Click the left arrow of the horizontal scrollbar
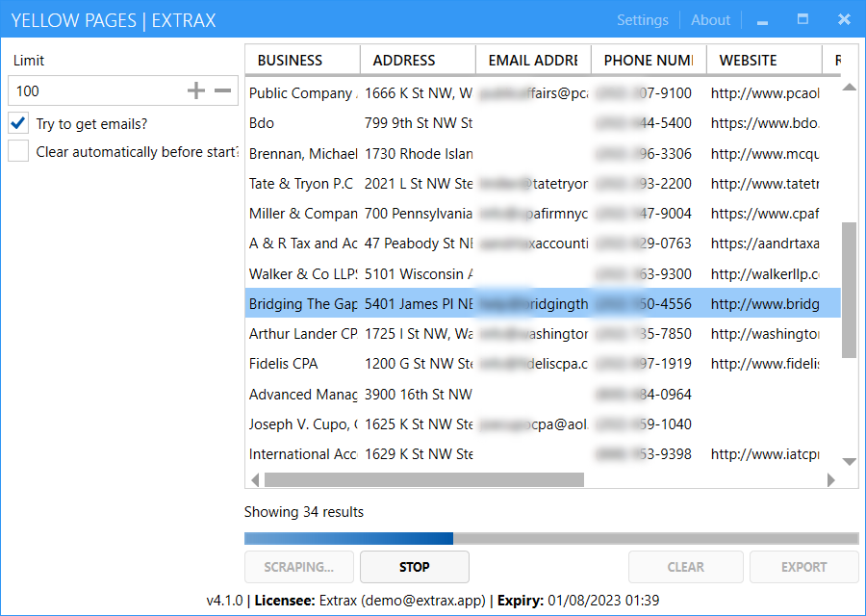The width and height of the screenshot is (866, 616). (x=254, y=478)
